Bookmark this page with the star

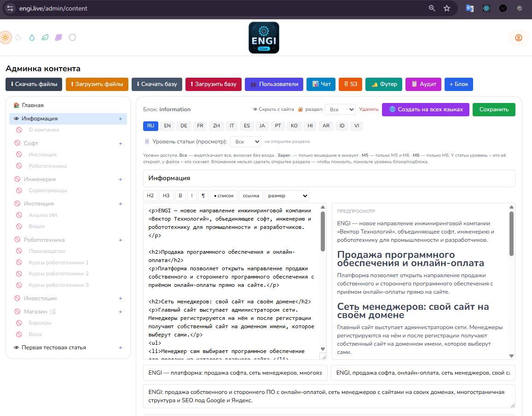447,8
